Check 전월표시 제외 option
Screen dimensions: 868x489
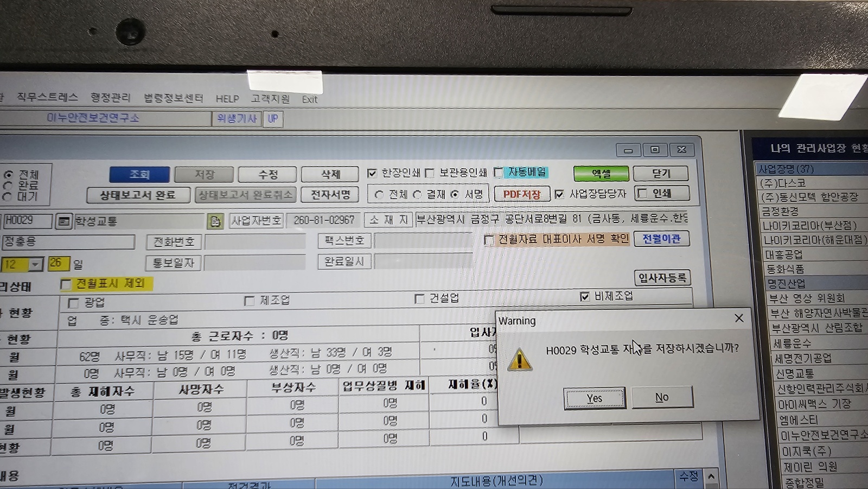coord(66,284)
